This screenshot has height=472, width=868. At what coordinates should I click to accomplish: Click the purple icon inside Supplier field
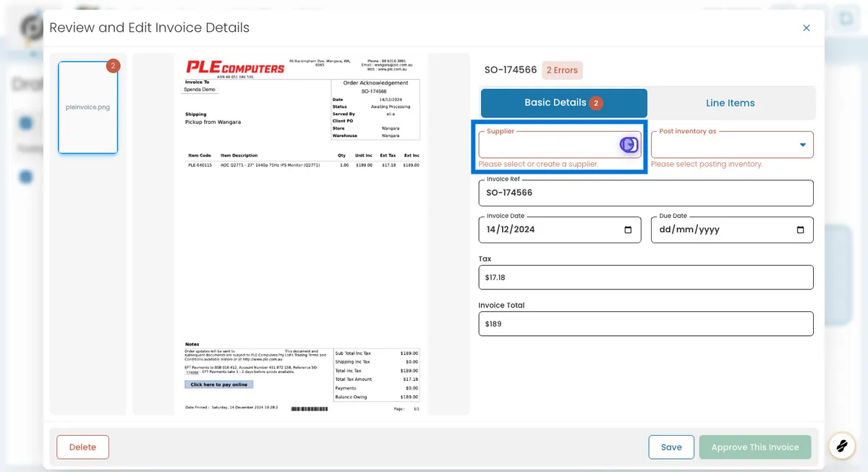629,145
